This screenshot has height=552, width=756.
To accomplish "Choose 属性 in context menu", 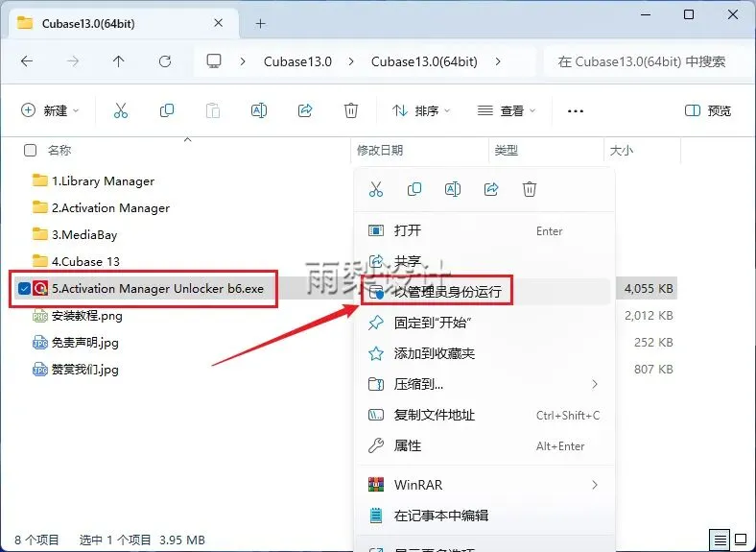I will click(484, 445).
